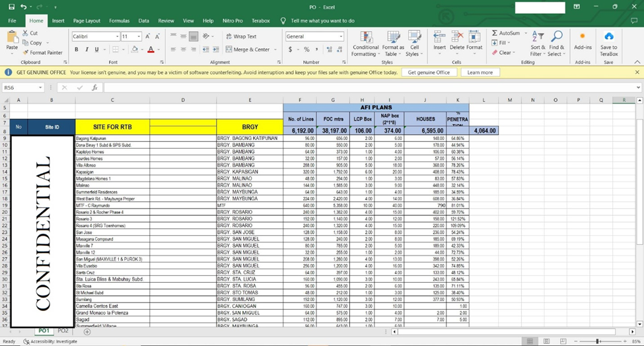This screenshot has width=644, height=346.
Task: Click the Learn more button
Action: point(480,72)
